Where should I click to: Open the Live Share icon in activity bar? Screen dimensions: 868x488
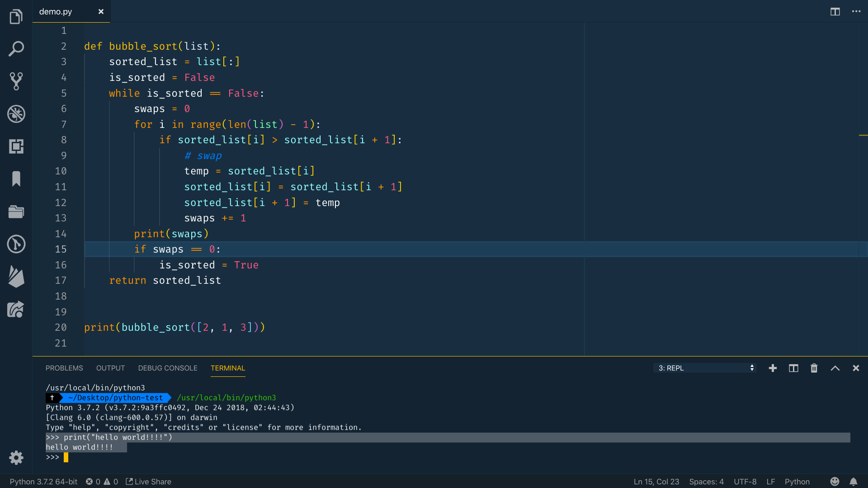[x=16, y=310]
